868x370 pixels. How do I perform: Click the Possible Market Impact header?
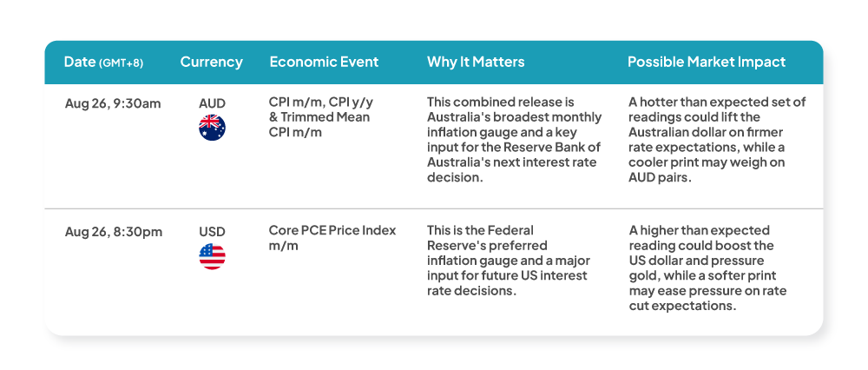tap(707, 62)
